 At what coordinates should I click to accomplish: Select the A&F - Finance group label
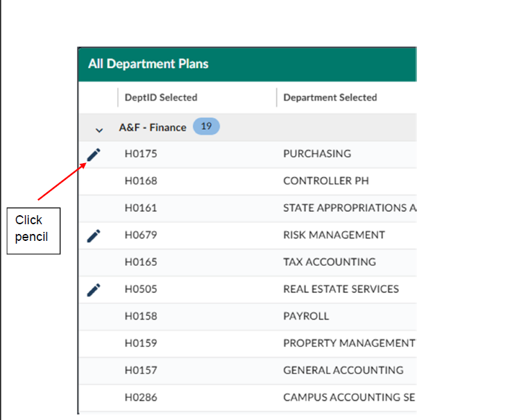pyautogui.click(x=153, y=127)
